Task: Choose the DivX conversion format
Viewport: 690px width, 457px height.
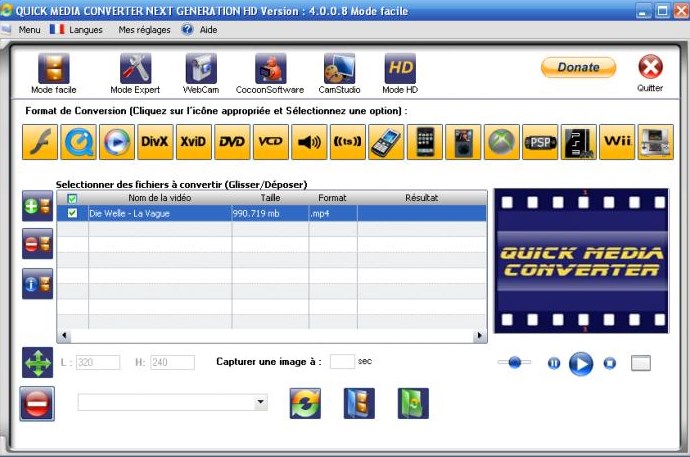Action: pos(154,142)
